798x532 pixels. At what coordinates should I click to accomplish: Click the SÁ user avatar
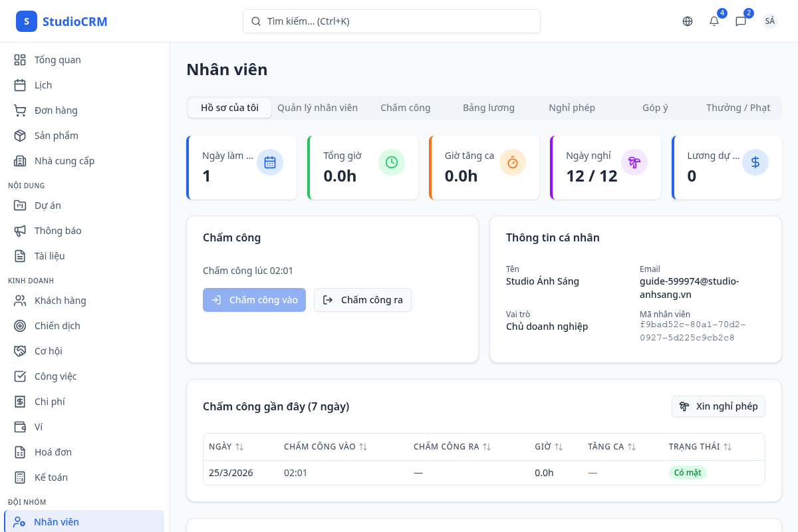point(769,21)
